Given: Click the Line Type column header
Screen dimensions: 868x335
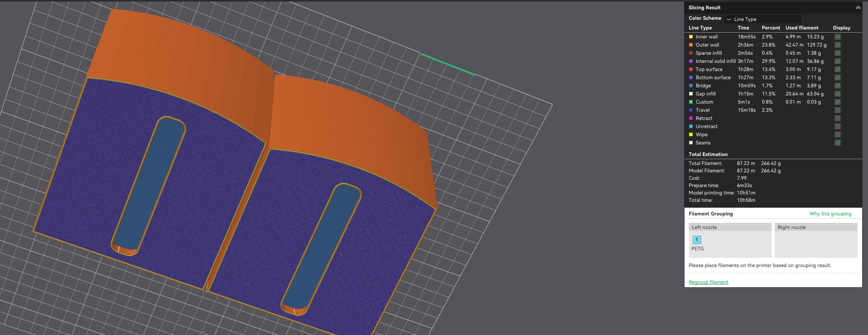Looking at the screenshot, I should click(700, 28).
